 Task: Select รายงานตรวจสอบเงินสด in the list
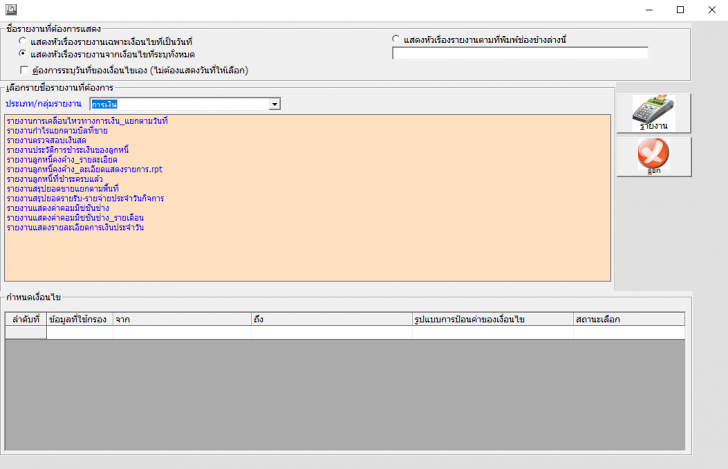click(x=46, y=140)
